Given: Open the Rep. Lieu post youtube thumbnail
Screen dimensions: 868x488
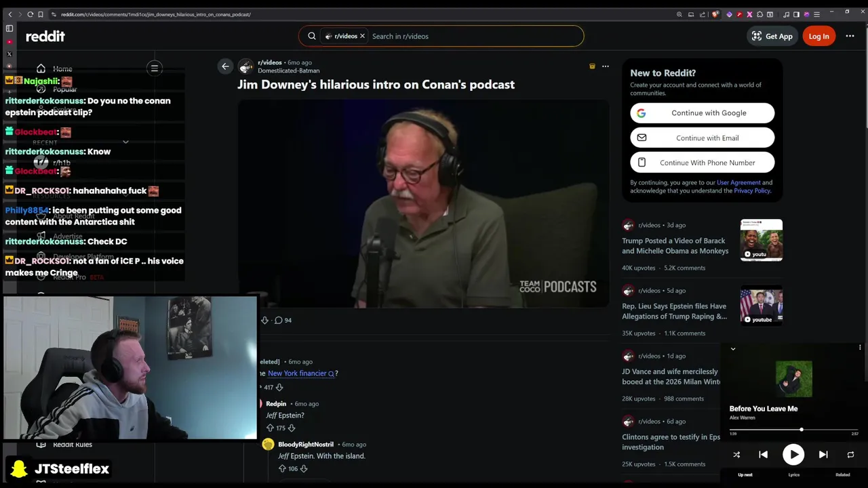Looking at the screenshot, I should pyautogui.click(x=761, y=306).
